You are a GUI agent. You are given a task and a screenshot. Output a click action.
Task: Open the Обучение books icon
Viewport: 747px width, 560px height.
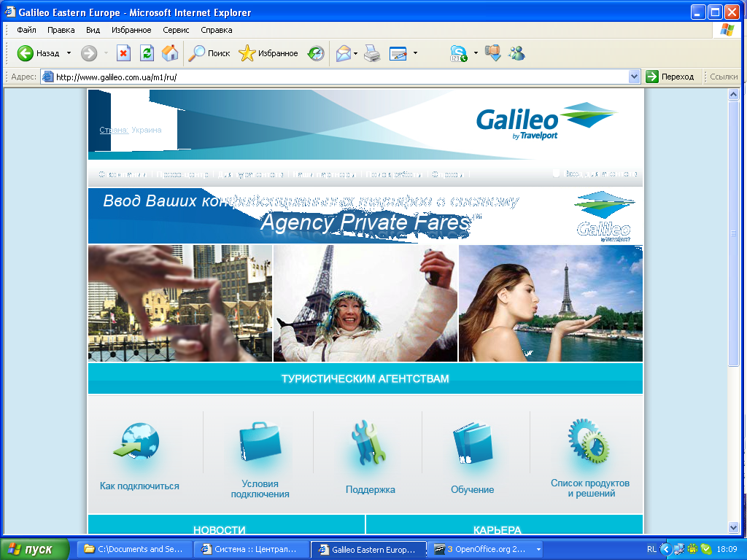(x=472, y=443)
